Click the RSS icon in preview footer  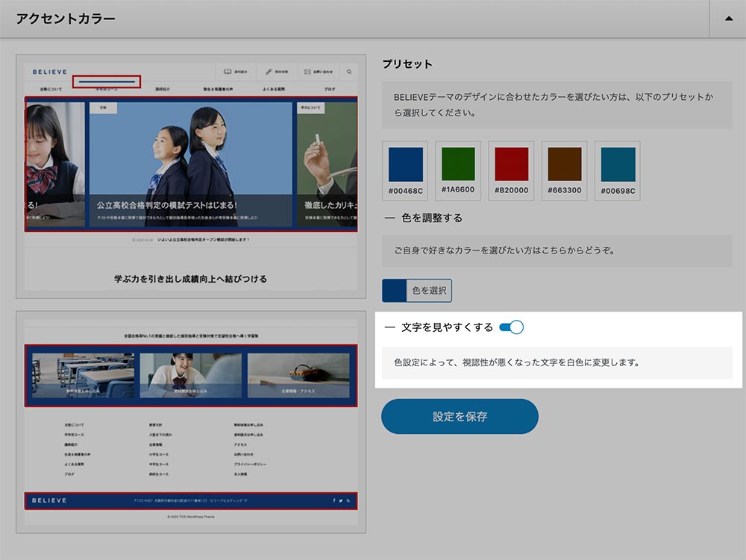[x=348, y=500]
